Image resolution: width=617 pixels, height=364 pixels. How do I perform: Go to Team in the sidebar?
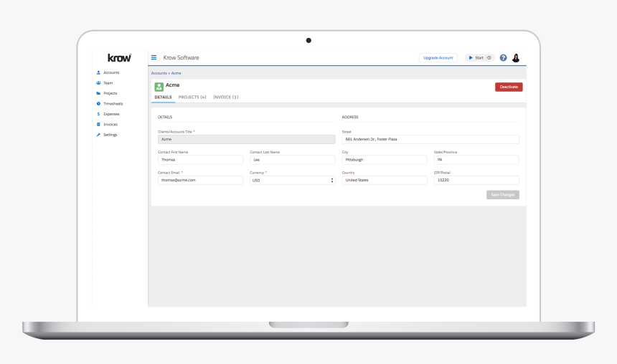(108, 83)
